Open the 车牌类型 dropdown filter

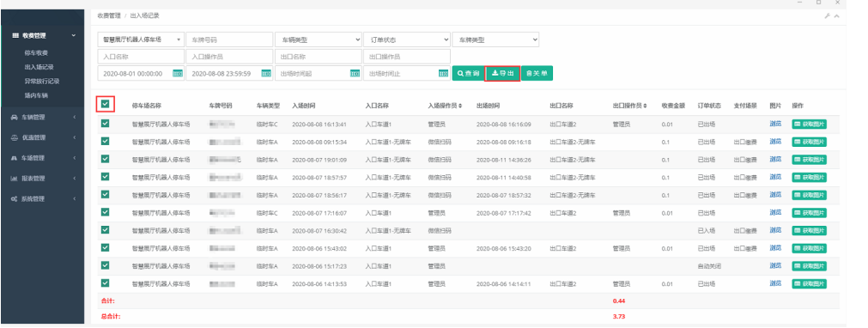495,39
